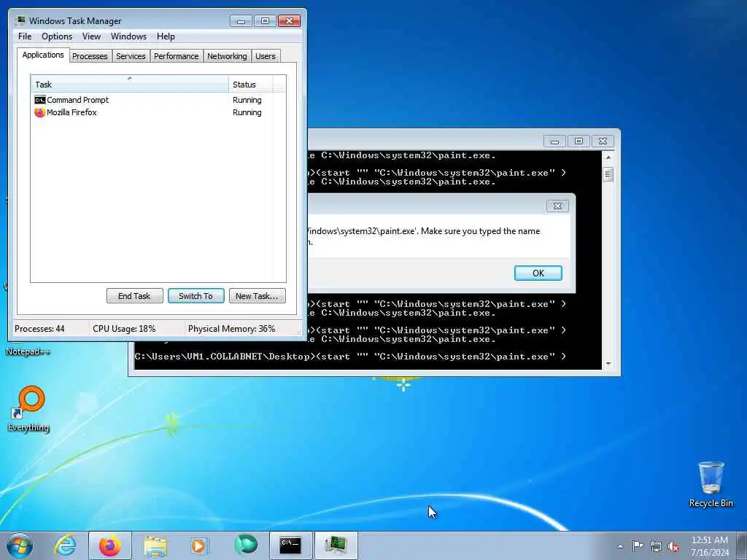
Task: Switch to the Users tab
Action: click(266, 56)
